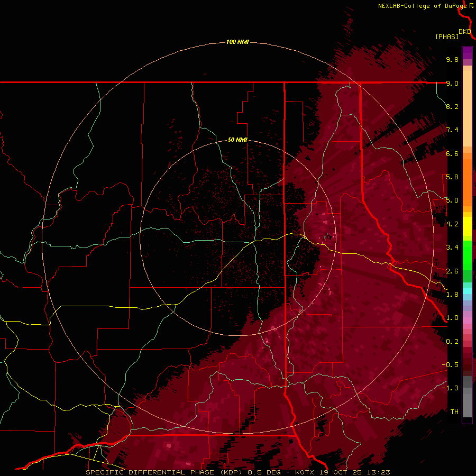Pick the bright green band of the scale
476x476 pixels.
click(467, 255)
